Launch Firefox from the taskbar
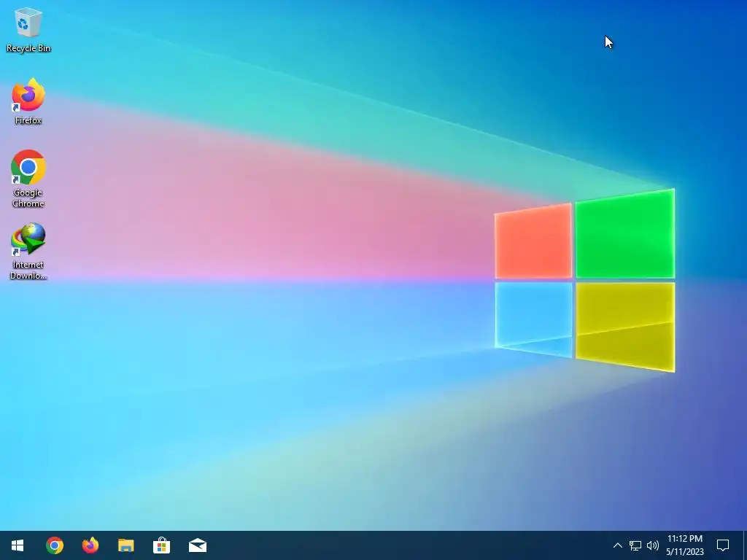The width and height of the screenshot is (747, 560). pyautogui.click(x=90, y=545)
